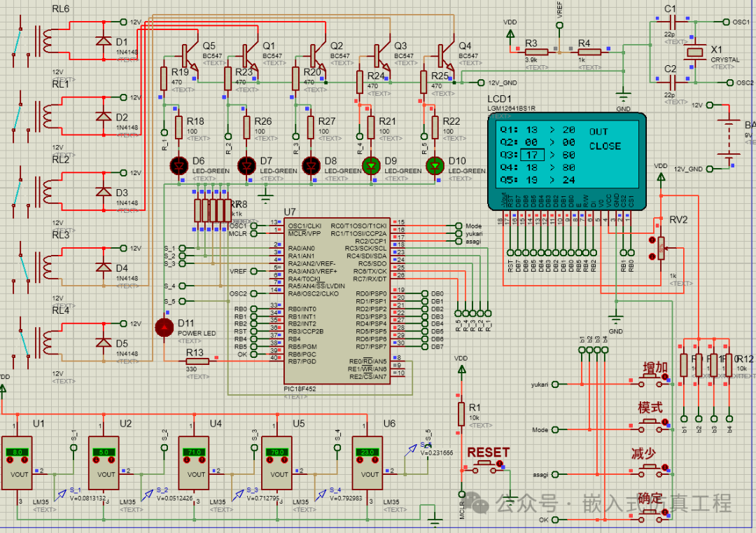This screenshot has width=756, height=533.
Task: Select the lit D9 green LED
Action: coord(371,166)
